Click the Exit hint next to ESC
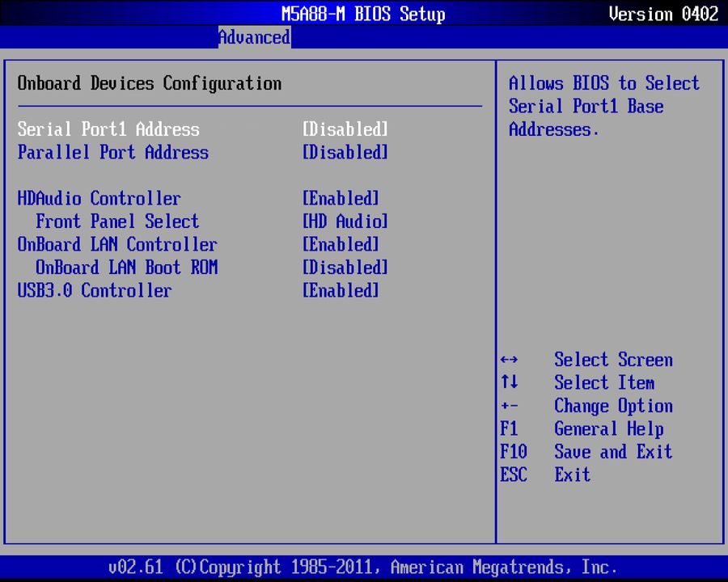Viewport: 728px width, 582px height. pos(573,474)
